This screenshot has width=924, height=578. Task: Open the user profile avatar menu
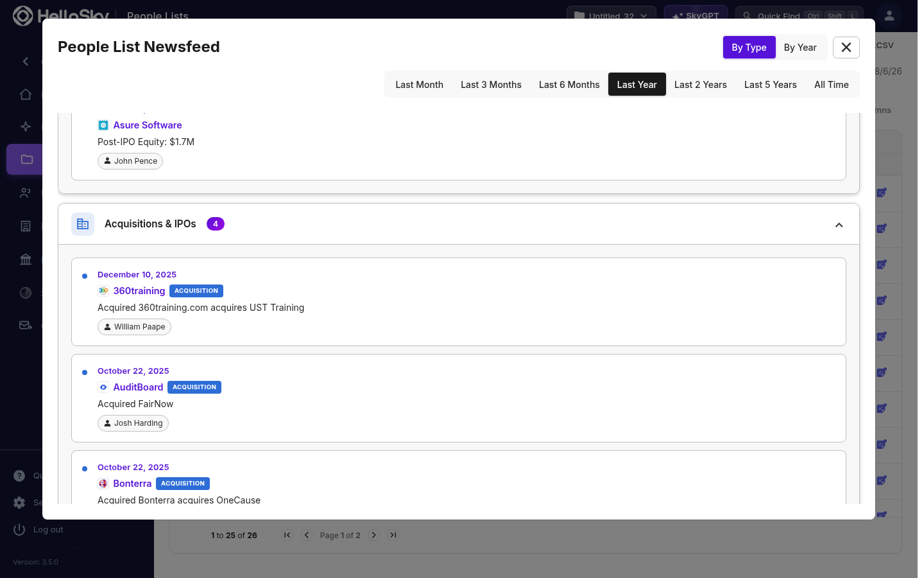click(889, 16)
